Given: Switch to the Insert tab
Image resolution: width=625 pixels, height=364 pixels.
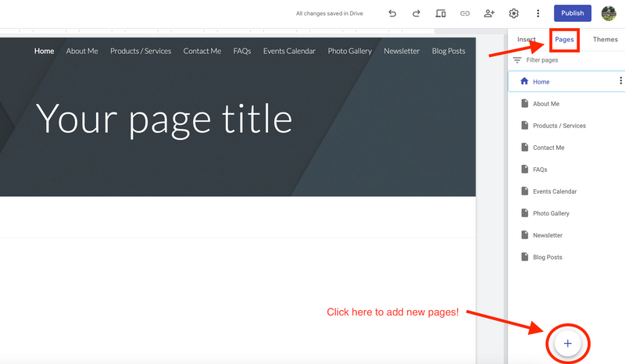Looking at the screenshot, I should (526, 40).
